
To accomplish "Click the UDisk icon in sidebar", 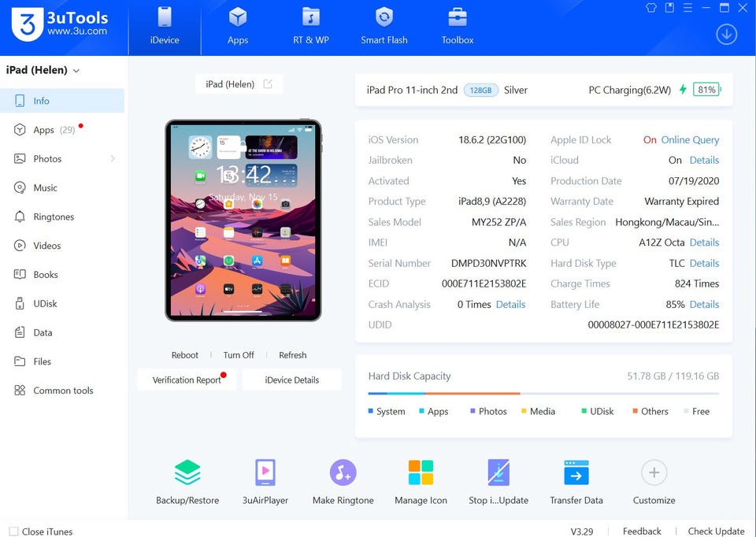I will [20, 303].
